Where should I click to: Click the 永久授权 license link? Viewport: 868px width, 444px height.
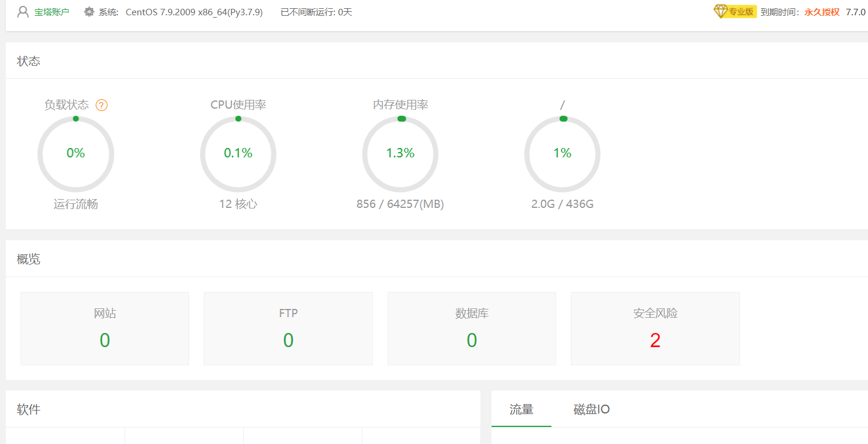click(x=822, y=12)
